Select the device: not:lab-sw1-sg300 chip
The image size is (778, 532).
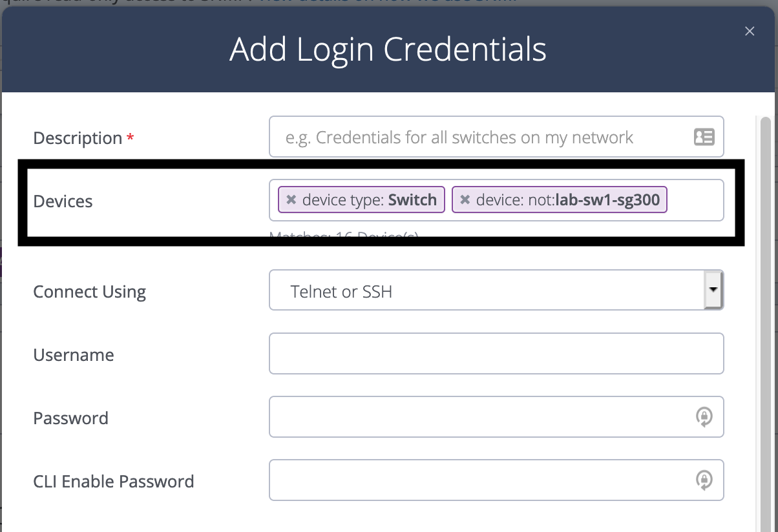coord(560,200)
